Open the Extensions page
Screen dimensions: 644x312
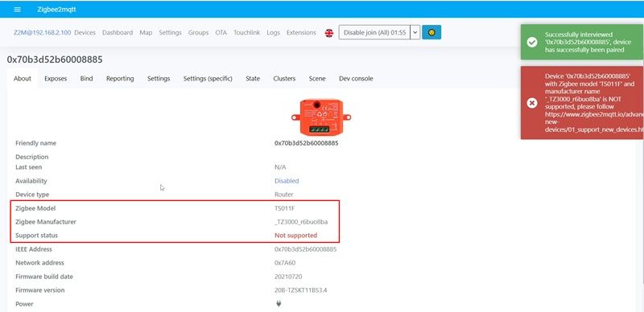point(301,32)
